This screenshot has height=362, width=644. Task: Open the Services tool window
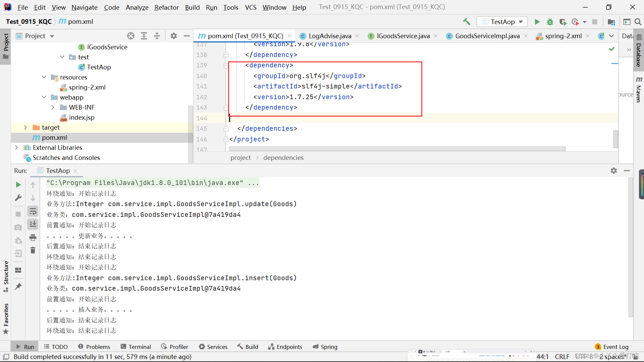[x=213, y=347]
